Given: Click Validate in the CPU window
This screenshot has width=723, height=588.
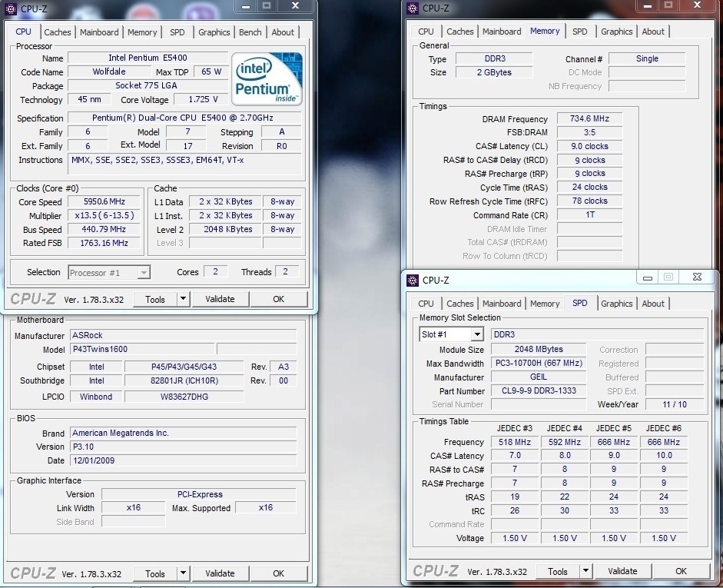Looking at the screenshot, I should pos(220,299).
